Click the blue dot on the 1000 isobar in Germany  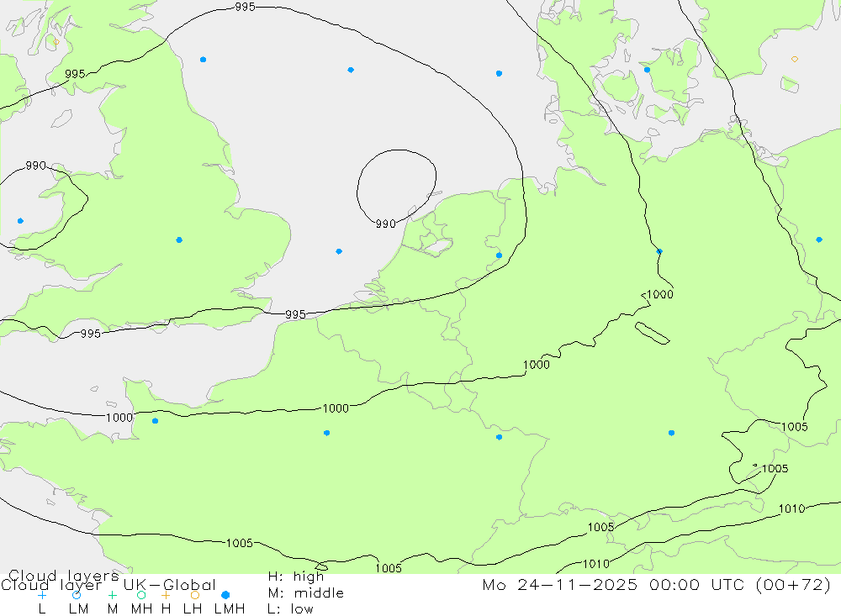tap(659, 251)
